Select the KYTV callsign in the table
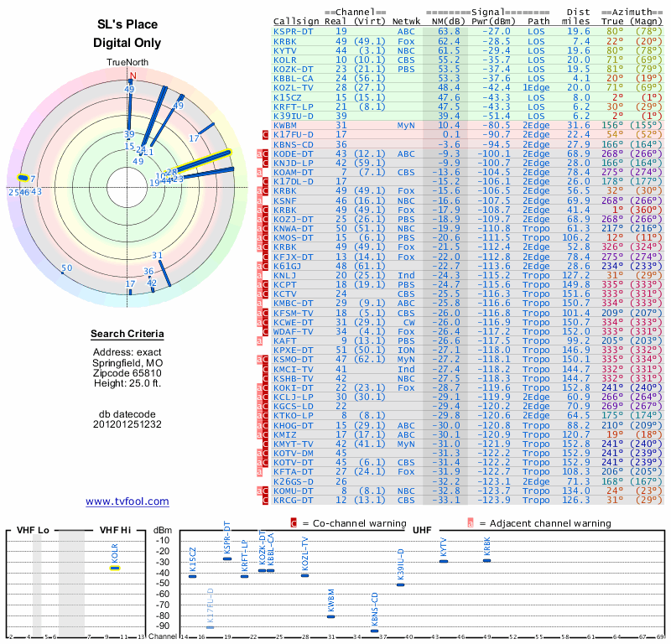Image resolution: width=671 pixels, height=644 pixels. pyautogui.click(x=285, y=50)
